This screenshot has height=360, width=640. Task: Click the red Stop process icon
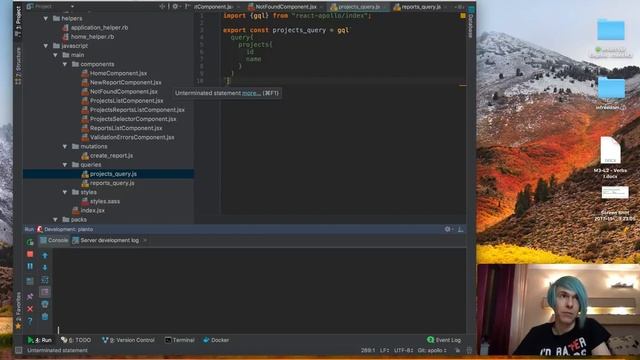30,254
